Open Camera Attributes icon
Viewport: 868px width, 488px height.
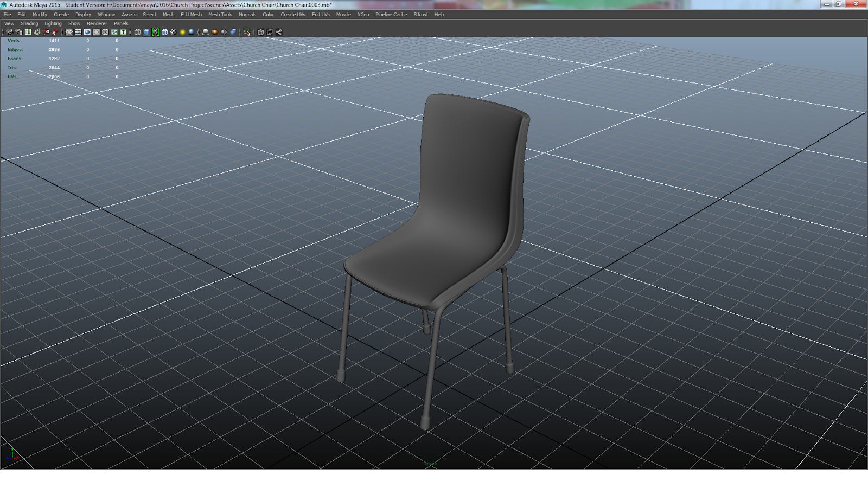[x=18, y=32]
